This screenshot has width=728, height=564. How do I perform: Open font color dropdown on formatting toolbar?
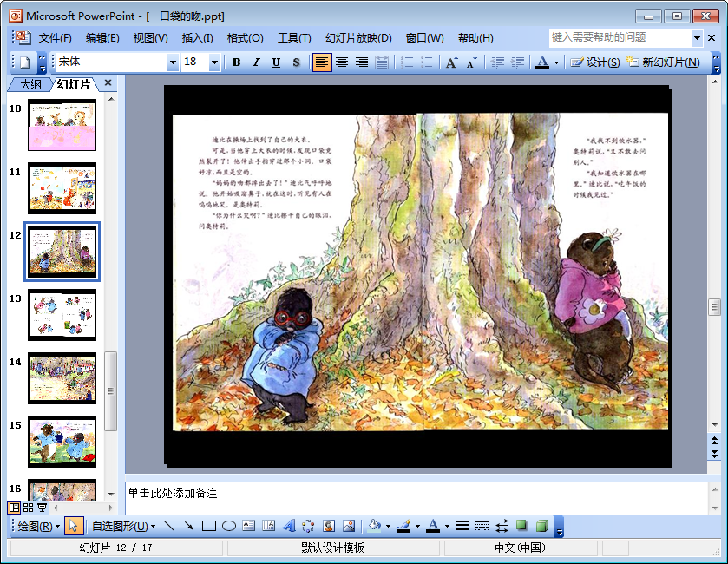(556, 62)
